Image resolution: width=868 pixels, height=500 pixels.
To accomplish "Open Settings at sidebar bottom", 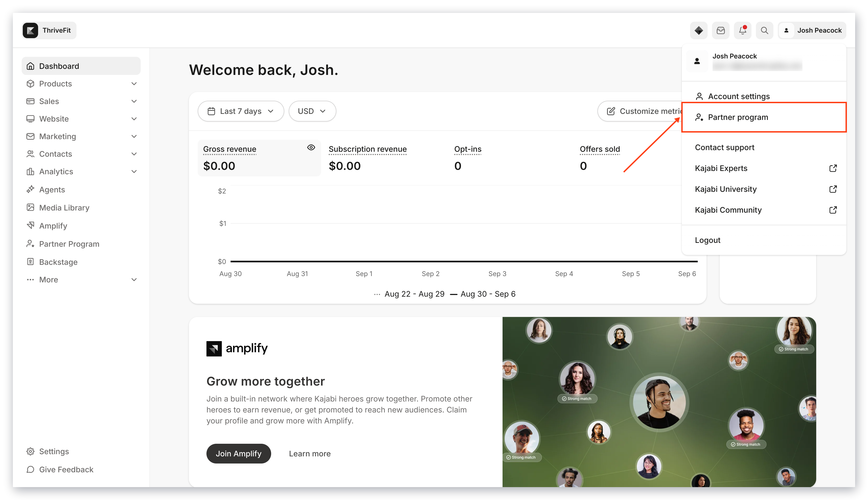I will pyautogui.click(x=81, y=451).
